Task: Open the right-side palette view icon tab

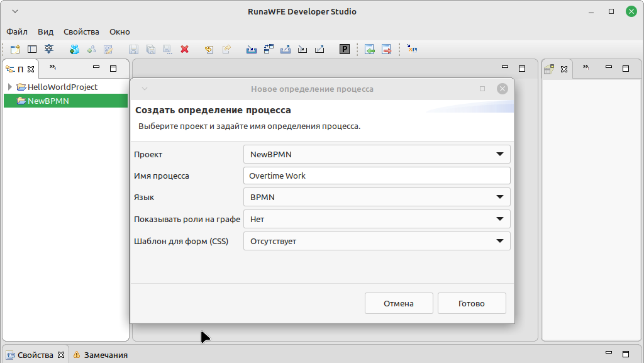Action: click(x=549, y=69)
